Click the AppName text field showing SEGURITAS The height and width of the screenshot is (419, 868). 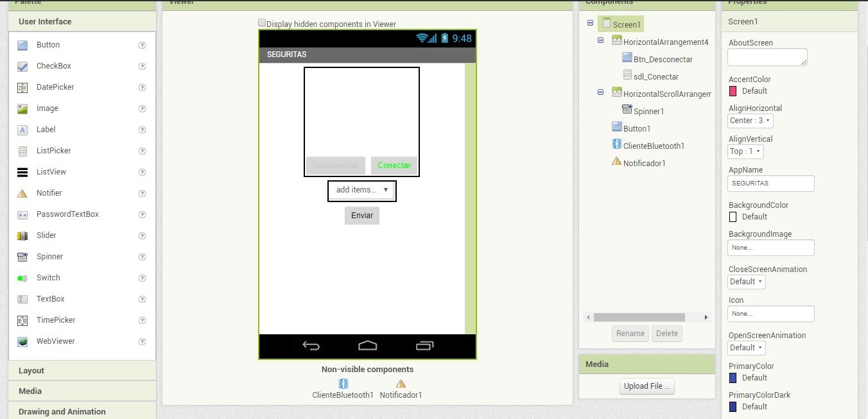(x=770, y=183)
